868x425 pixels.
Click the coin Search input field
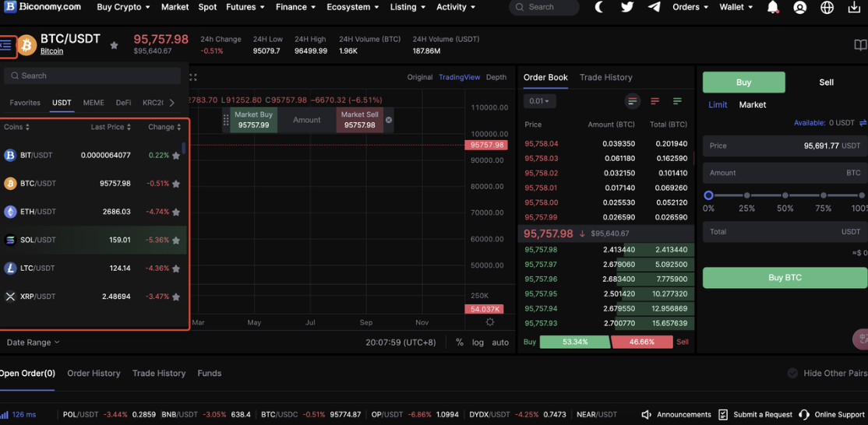point(92,76)
